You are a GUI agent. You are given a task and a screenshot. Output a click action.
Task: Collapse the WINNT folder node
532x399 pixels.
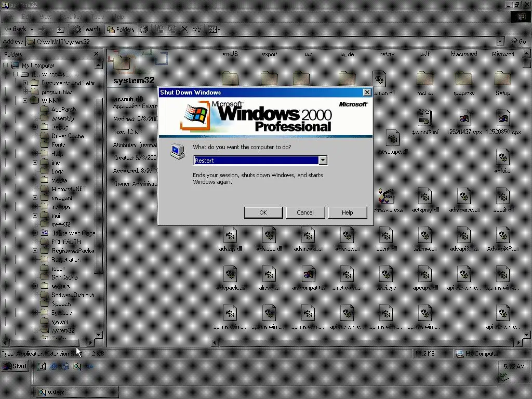[25, 100]
